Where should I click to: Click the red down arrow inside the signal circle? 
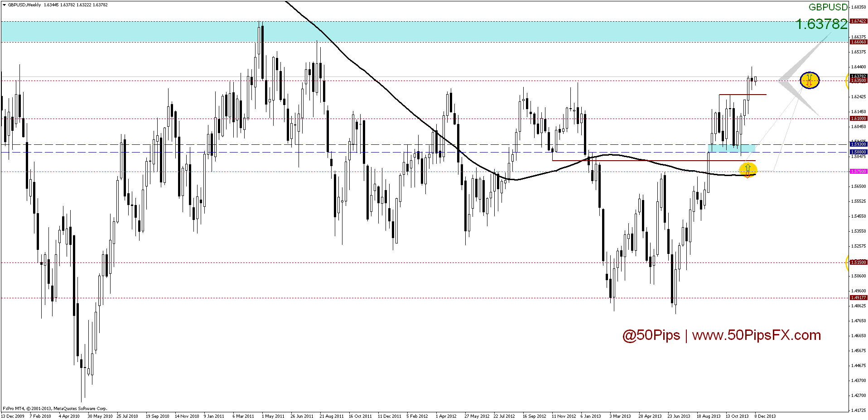point(809,84)
